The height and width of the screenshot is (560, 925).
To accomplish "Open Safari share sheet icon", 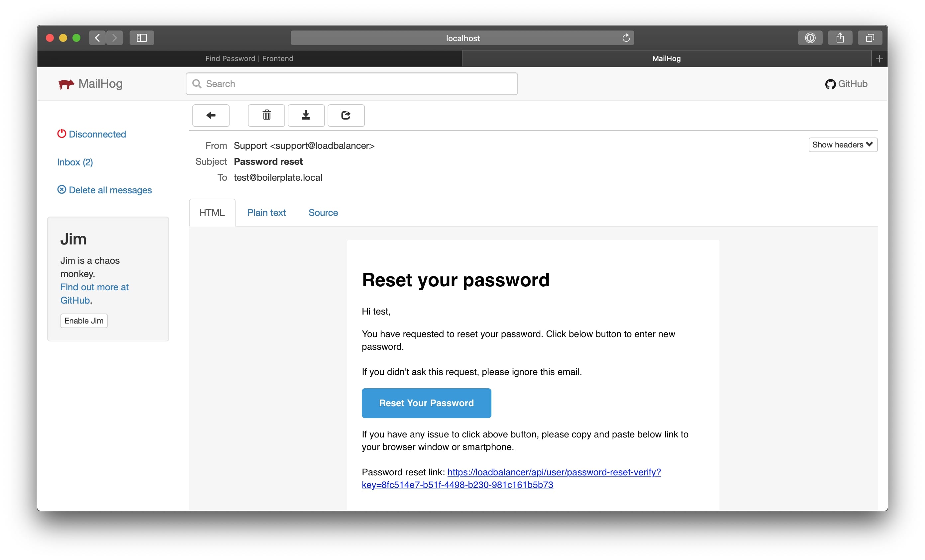I will click(840, 38).
